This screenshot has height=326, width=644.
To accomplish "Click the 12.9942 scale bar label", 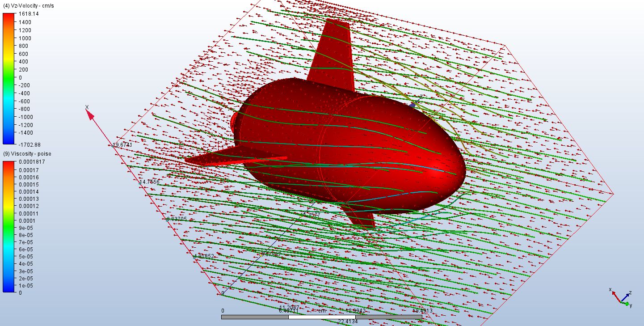I will (x=356, y=311).
